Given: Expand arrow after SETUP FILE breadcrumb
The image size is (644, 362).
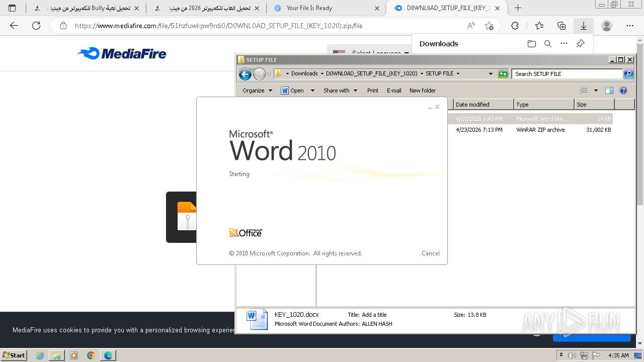Looking at the screenshot, I should coord(458,73).
